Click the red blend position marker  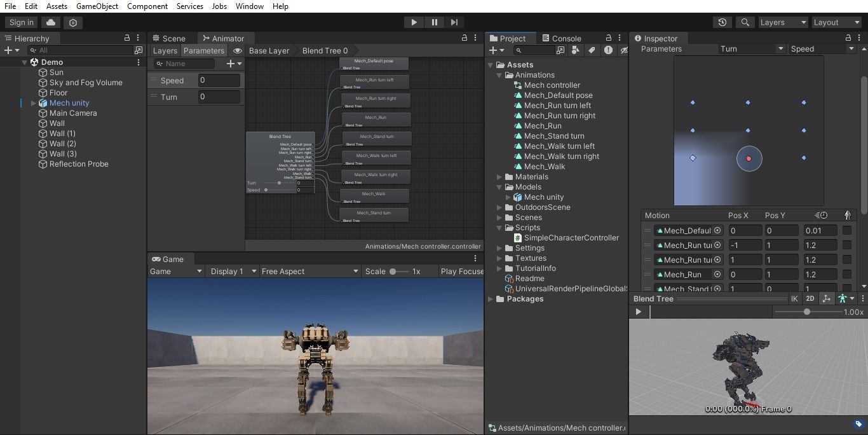[x=749, y=158]
